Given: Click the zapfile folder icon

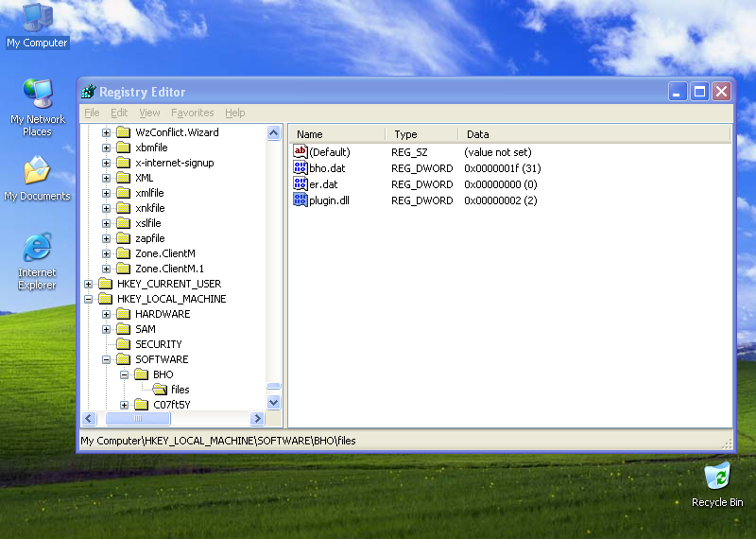Looking at the screenshot, I should pyautogui.click(x=124, y=238).
